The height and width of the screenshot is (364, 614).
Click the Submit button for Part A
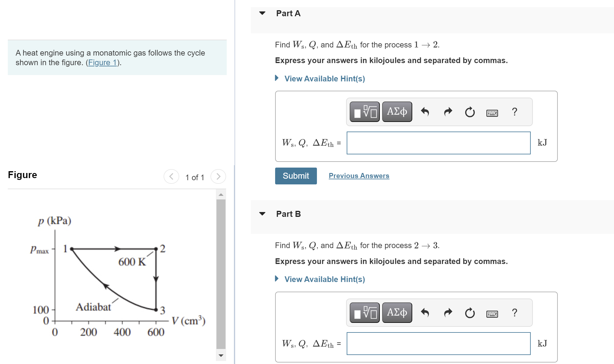(x=296, y=176)
